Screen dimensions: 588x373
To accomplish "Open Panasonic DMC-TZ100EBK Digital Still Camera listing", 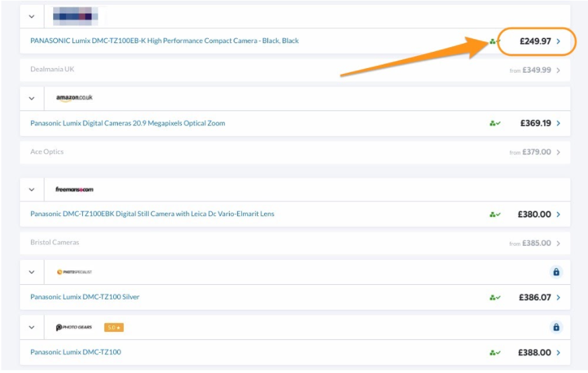I will pos(152,213).
